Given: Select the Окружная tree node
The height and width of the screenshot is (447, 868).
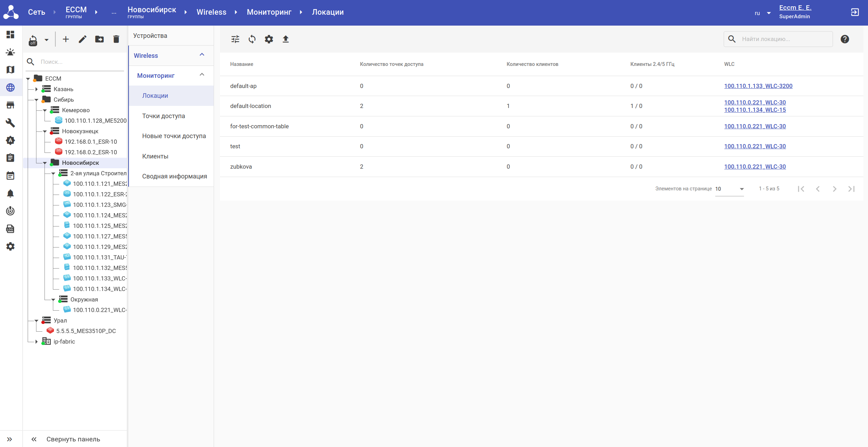Looking at the screenshot, I should 84,299.
